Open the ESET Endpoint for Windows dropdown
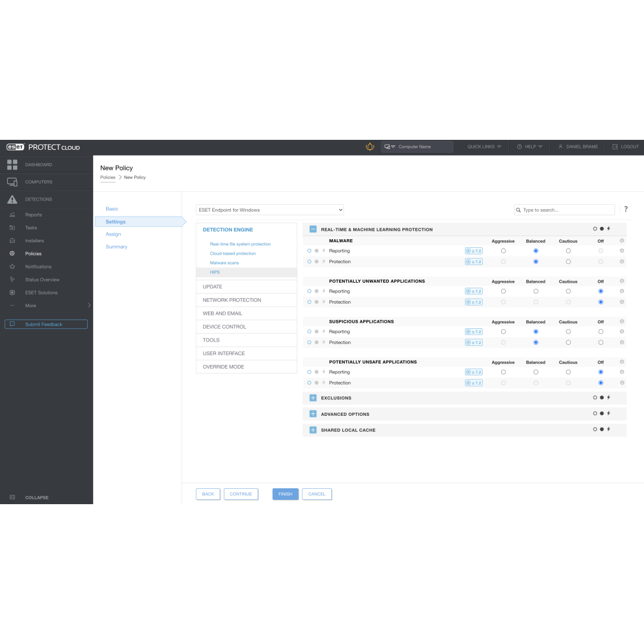The image size is (644, 644). tap(270, 210)
